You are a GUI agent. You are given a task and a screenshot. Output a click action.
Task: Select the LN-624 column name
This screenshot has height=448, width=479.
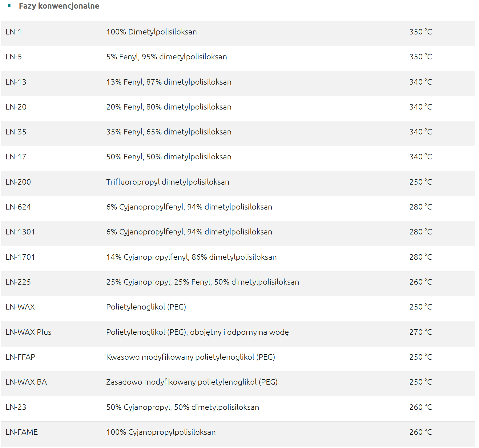tap(18, 207)
